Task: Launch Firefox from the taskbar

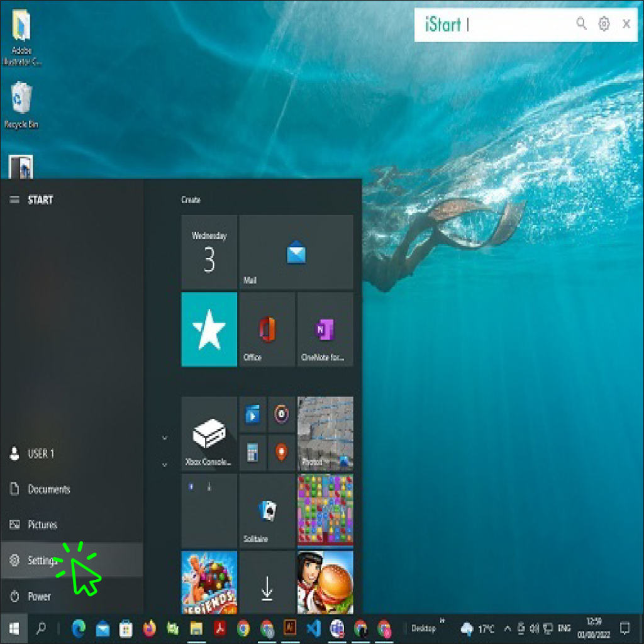Action: pos(148,629)
